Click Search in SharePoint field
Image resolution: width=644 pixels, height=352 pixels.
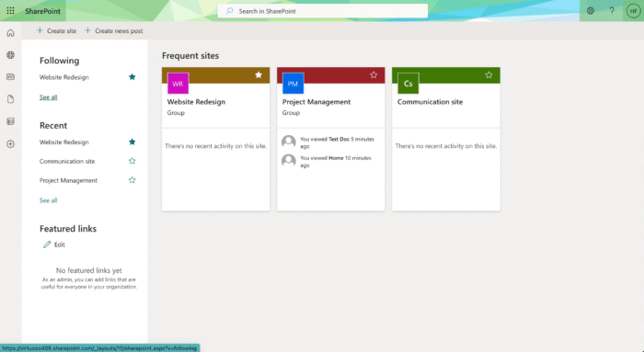point(322,11)
